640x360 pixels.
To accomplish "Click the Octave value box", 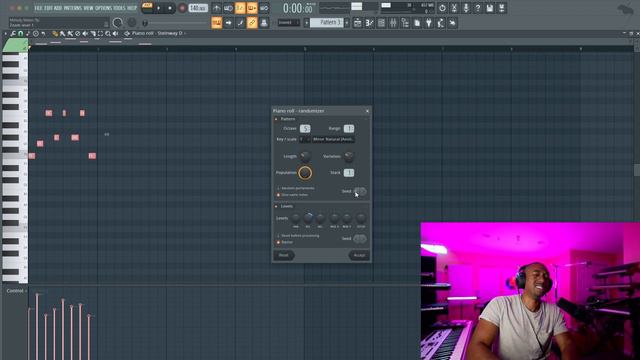I will 305,129.
